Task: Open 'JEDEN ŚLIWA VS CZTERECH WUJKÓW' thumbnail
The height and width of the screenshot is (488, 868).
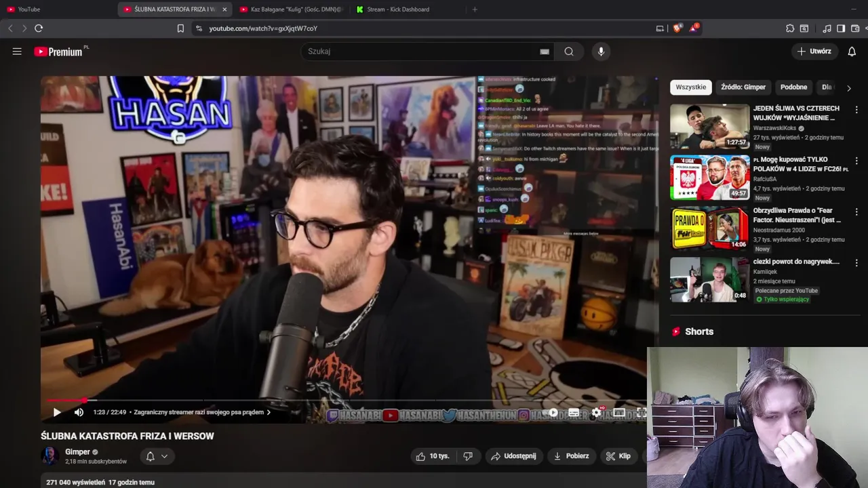Action: 709,127
